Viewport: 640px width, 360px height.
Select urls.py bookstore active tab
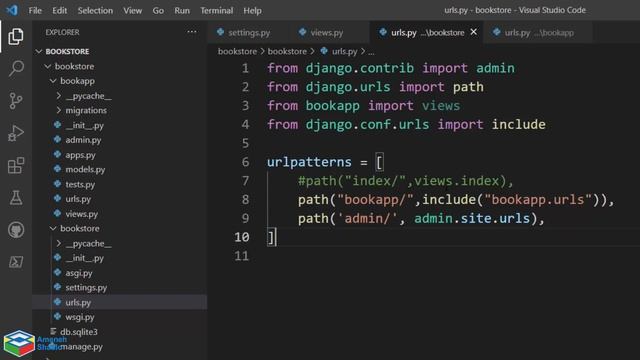(x=427, y=32)
